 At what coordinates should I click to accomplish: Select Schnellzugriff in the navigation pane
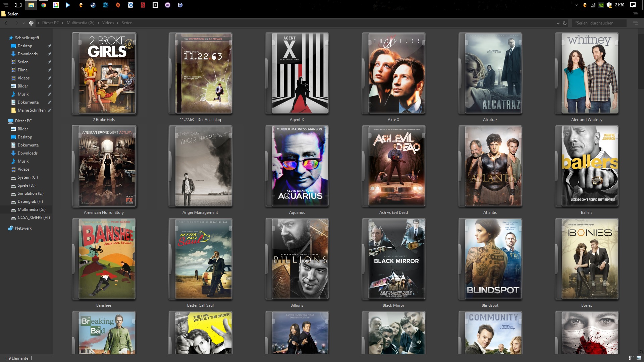pos(27,38)
